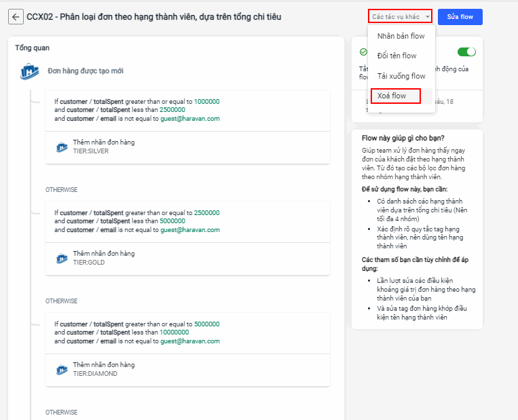Click guest@haravan.com in the SILVER condition
The image size is (518, 420).
pos(189,119)
